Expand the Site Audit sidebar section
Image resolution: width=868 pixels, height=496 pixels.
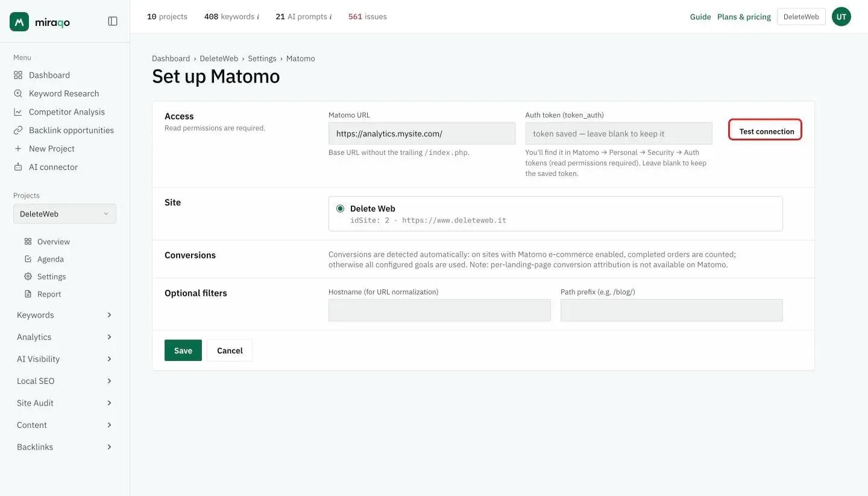tap(64, 403)
